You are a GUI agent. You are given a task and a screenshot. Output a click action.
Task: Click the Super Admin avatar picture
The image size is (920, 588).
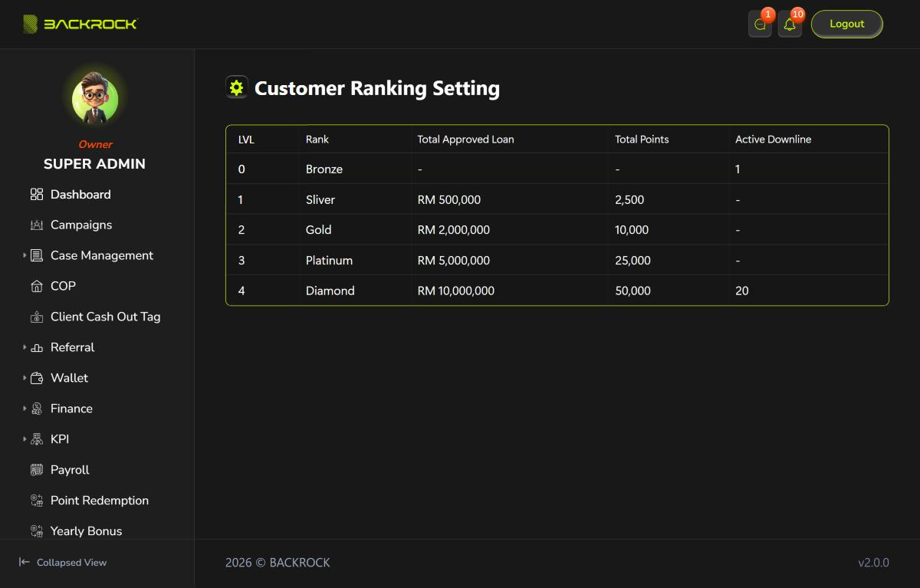(x=95, y=100)
